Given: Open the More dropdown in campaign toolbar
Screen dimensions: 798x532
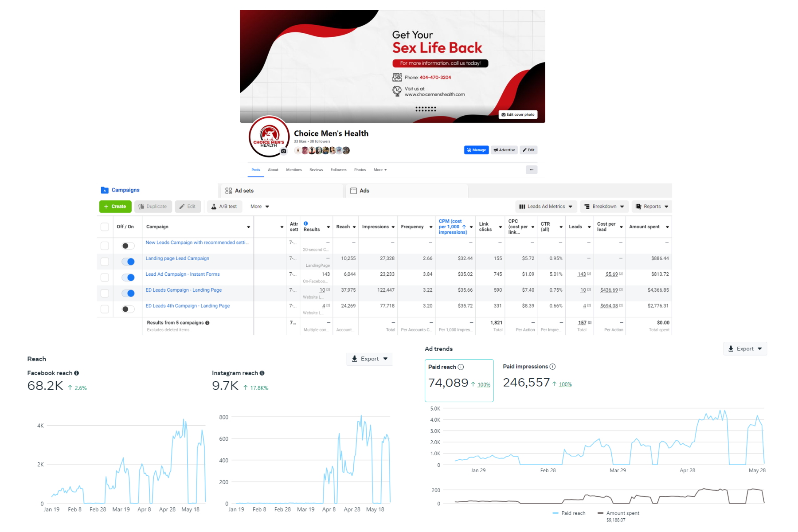Looking at the screenshot, I should pos(260,207).
